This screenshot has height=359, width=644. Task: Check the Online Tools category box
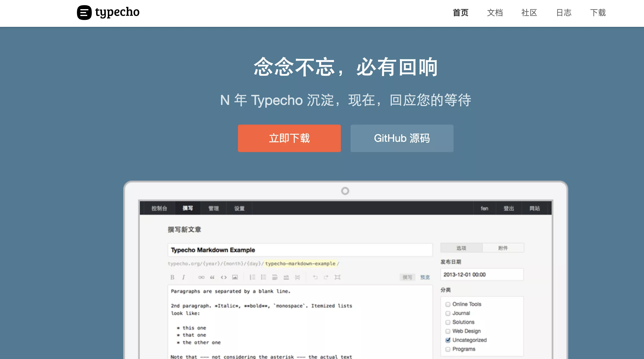pyautogui.click(x=448, y=304)
